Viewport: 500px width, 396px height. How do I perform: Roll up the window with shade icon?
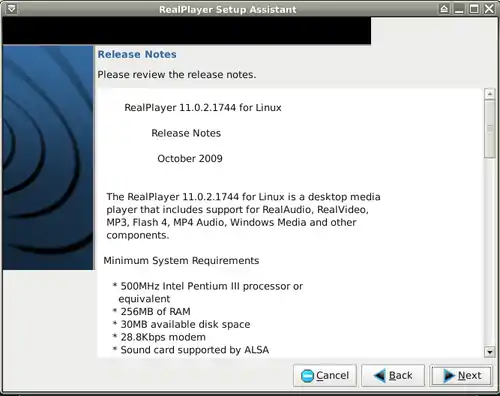pos(444,9)
